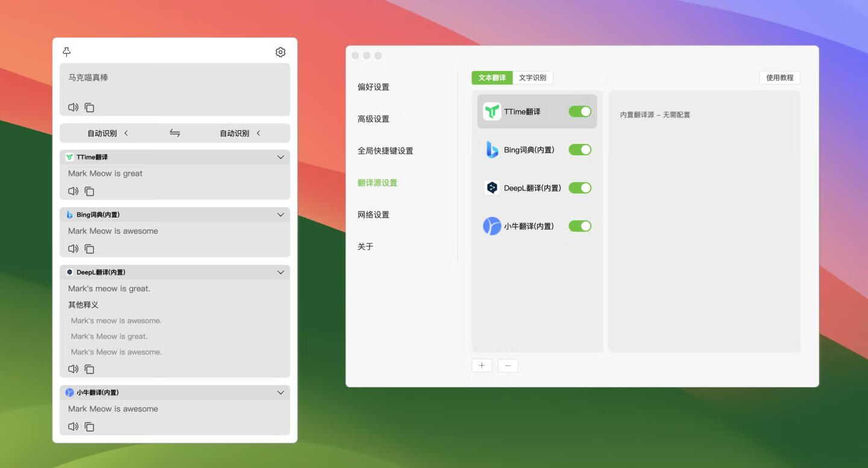Copy the Bing词典 translation result
This screenshot has height=468, width=868.
pos(89,248)
